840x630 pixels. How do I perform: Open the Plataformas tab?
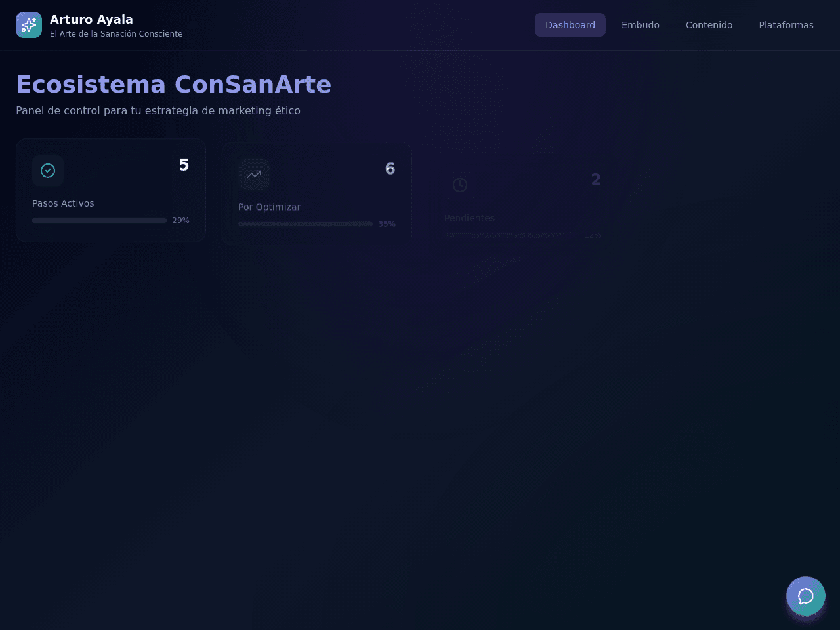click(786, 25)
